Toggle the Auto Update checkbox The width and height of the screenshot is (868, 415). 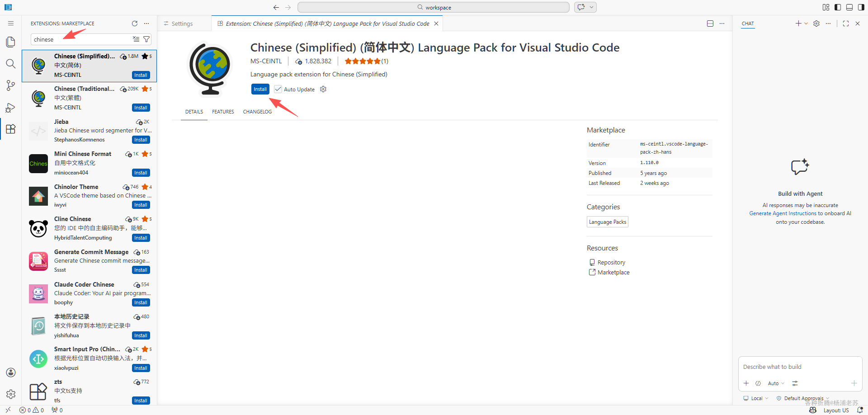[278, 89]
